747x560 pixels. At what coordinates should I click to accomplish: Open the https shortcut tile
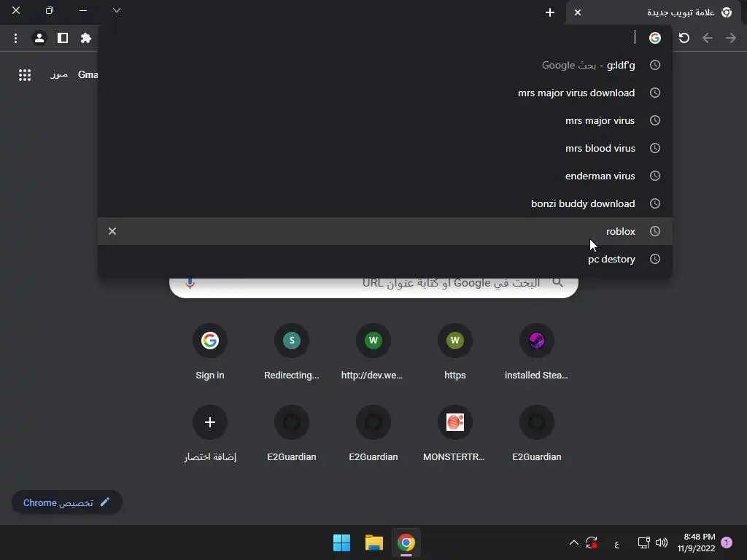455,352
